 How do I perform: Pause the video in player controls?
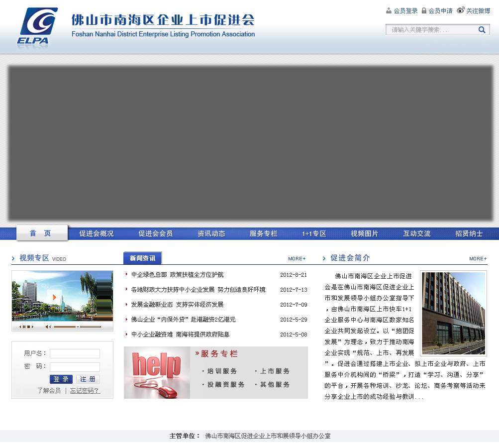click(24, 327)
